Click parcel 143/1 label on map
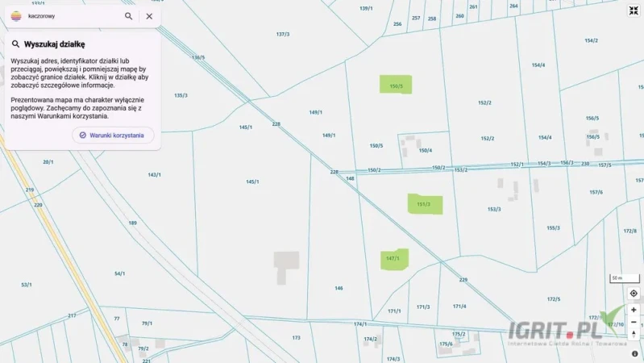The image size is (644, 363). click(154, 174)
